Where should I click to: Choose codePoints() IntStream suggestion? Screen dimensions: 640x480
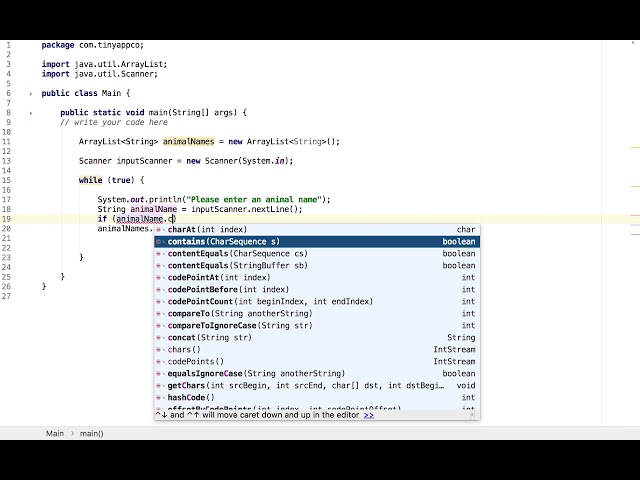point(317,361)
